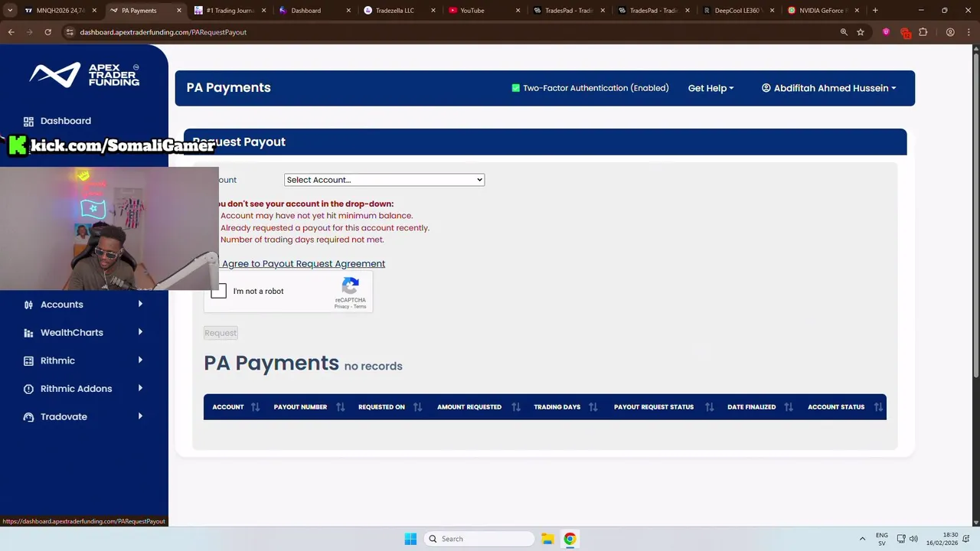Show hidden system tray icons
The width and height of the screenshot is (980, 551).
click(862, 539)
